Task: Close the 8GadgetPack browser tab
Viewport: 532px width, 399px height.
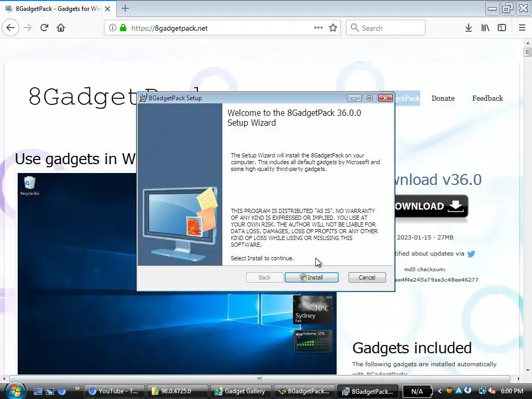Action: pyautogui.click(x=108, y=9)
